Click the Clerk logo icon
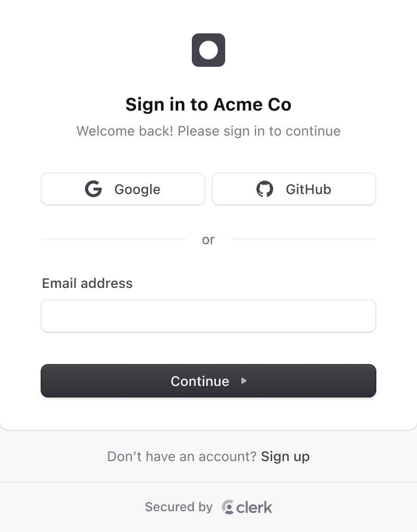The width and height of the screenshot is (417, 532). tap(228, 507)
